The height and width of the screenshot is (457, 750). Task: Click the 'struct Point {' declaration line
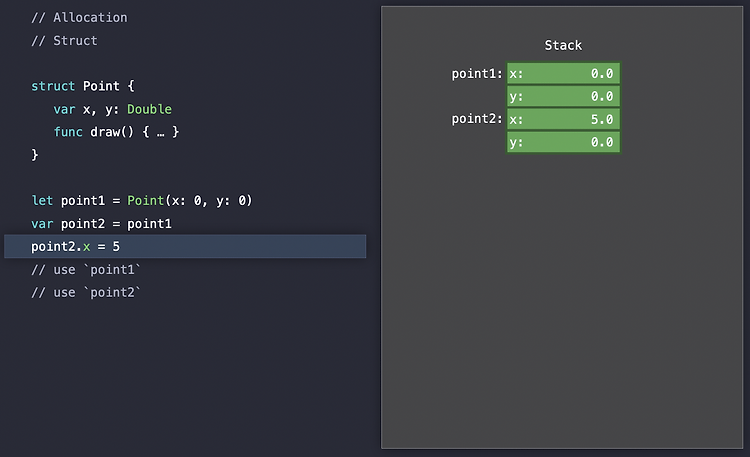tap(83, 86)
